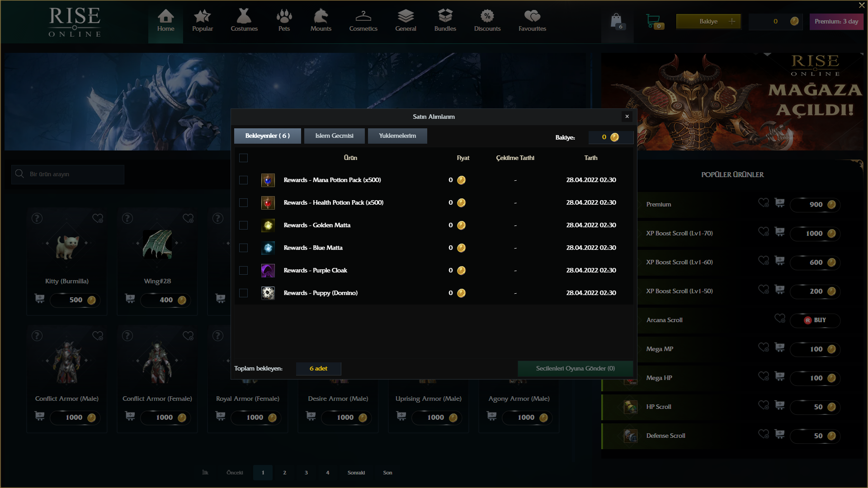Go to page 3 of products
The image size is (868, 488).
tap(306, 473)
